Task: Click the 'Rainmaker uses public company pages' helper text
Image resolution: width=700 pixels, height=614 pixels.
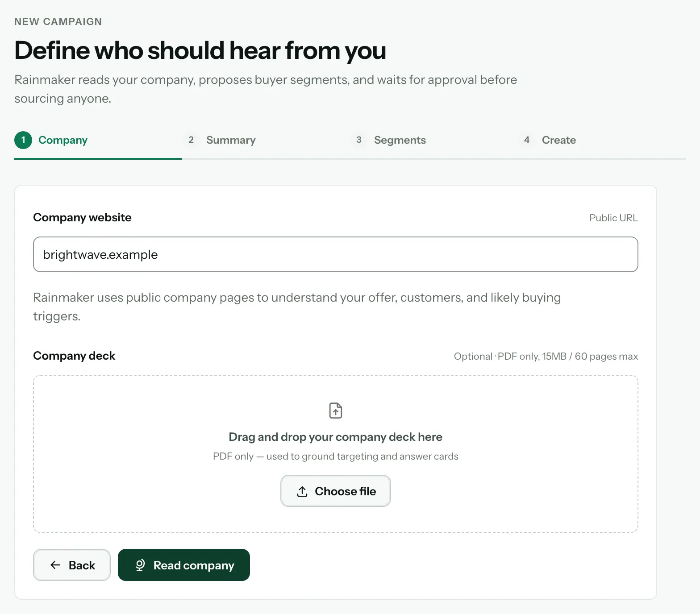Action: [297, 307]
